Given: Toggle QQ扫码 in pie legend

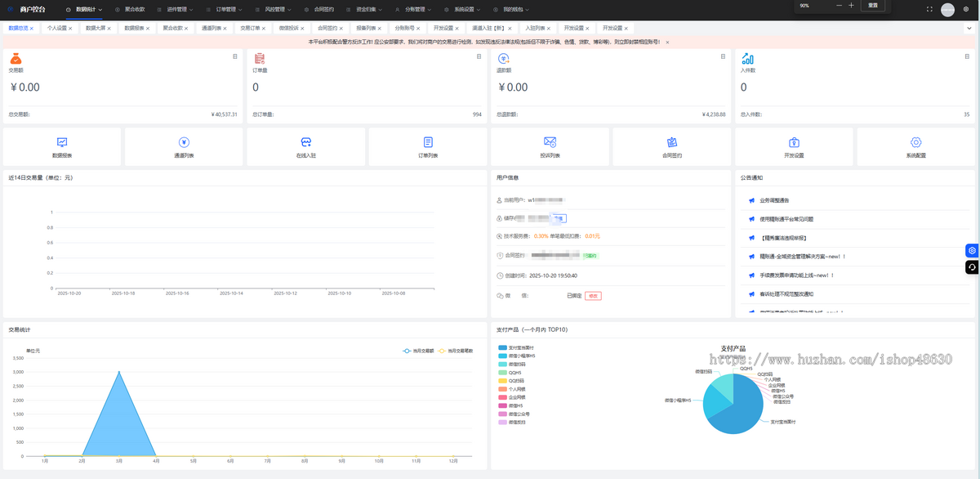Looking at the screenshot, I should click(x=511, y=381).
